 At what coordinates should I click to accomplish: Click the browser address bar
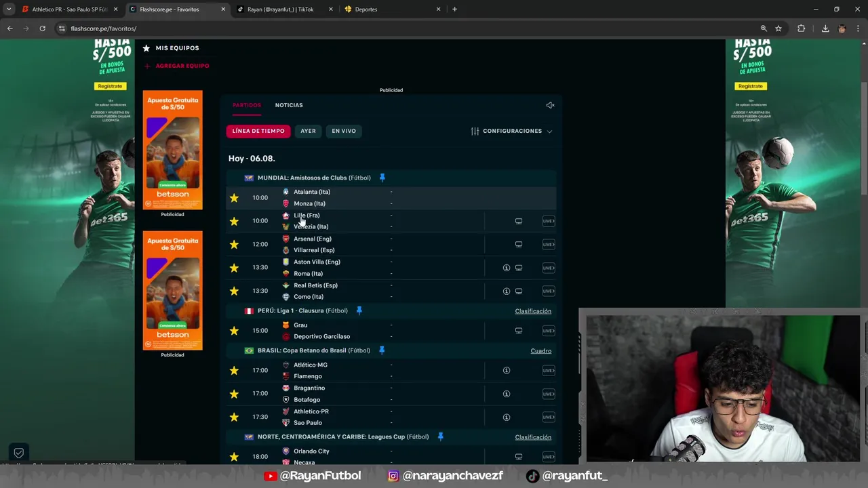point(407,28)
